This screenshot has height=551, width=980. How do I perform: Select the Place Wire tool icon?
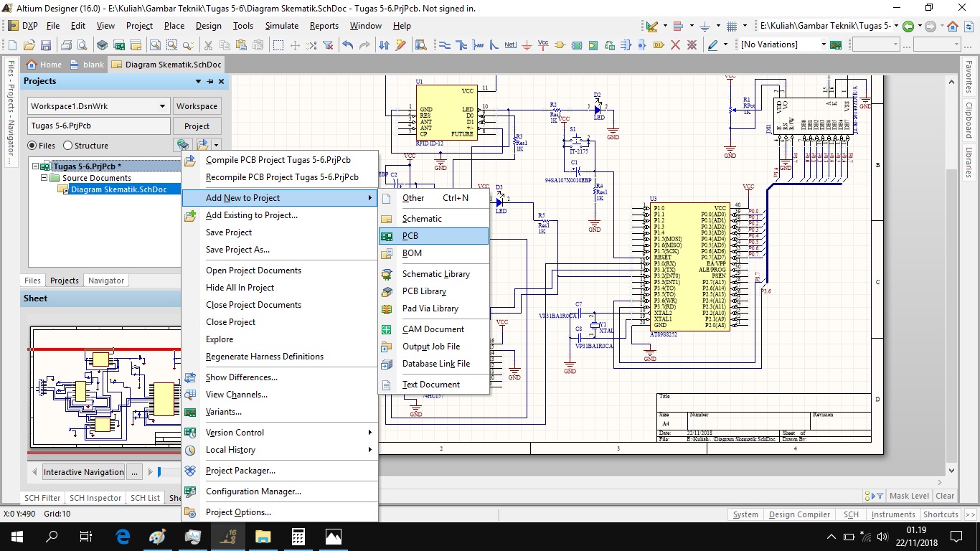click(x=445, y=44)
